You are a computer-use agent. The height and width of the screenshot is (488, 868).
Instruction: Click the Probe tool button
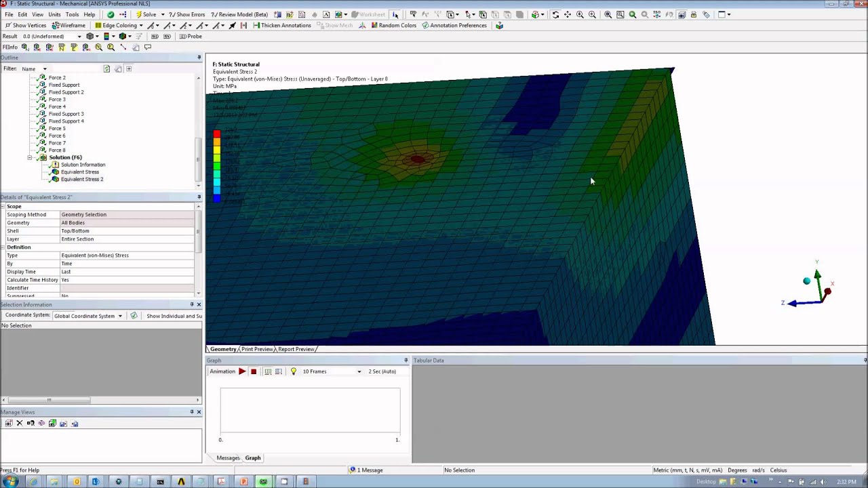pyautogui.click(x=191, y=36)
